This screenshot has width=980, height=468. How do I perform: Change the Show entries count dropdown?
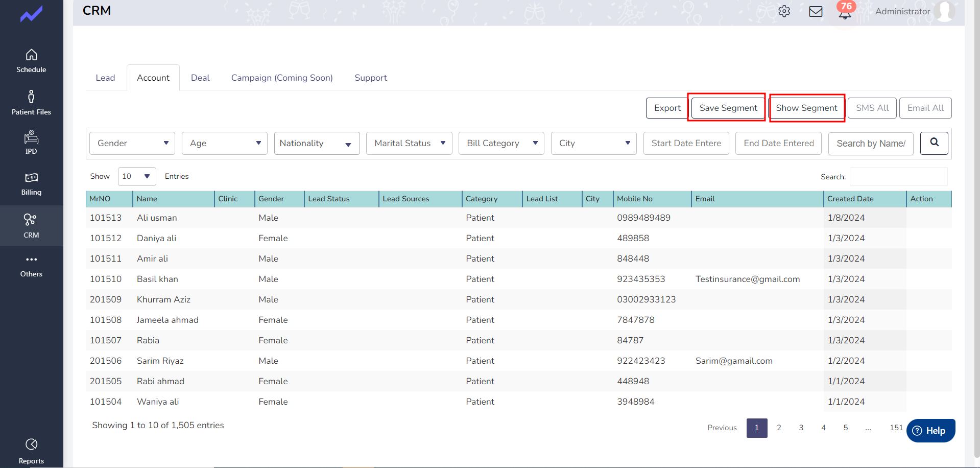coord(137,176)
